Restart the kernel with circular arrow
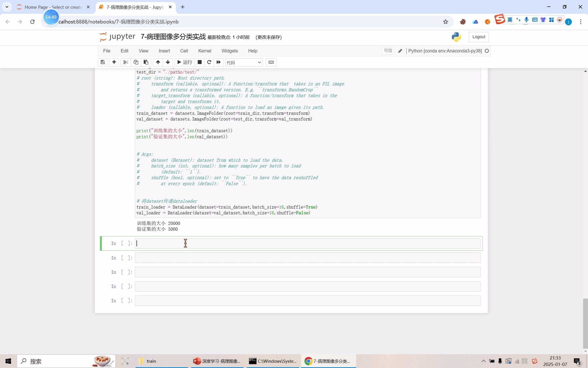 tap(209, 62)
